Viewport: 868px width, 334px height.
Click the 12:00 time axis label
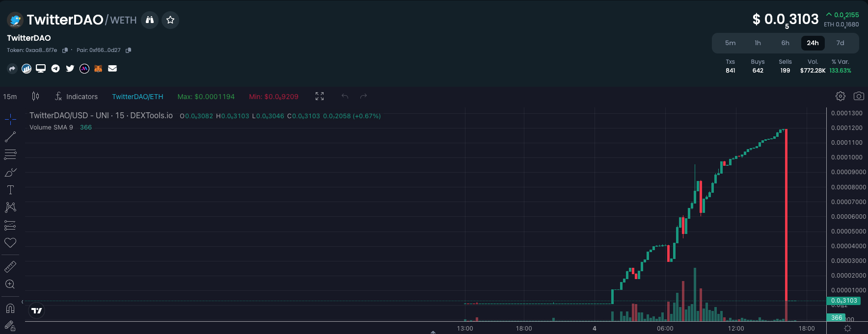point(736,329)
